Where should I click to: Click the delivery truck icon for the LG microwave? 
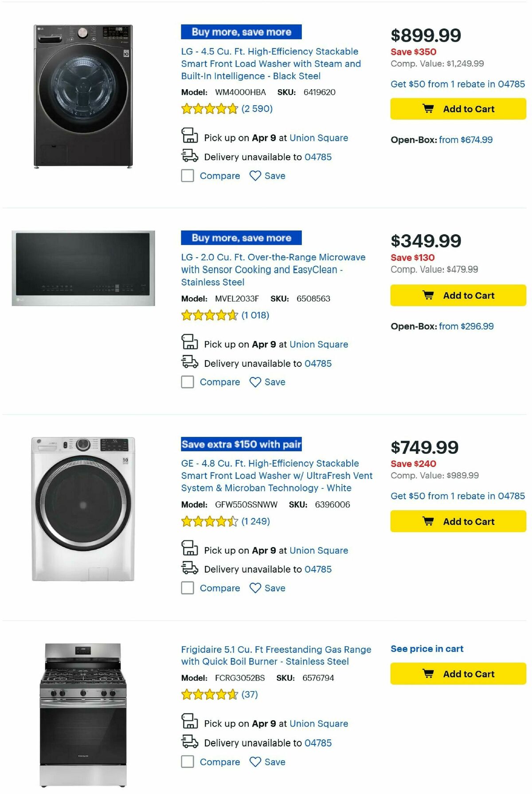click(188, 363)
